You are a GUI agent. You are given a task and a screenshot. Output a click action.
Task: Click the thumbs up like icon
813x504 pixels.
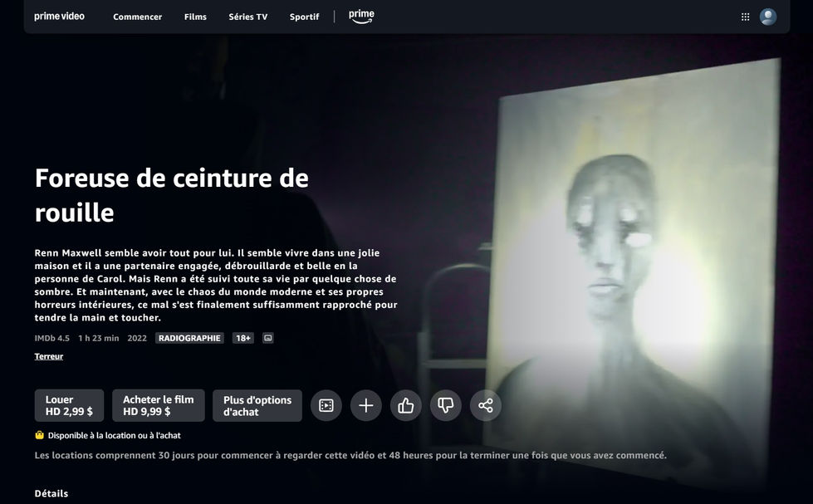(x=406, y=405)
